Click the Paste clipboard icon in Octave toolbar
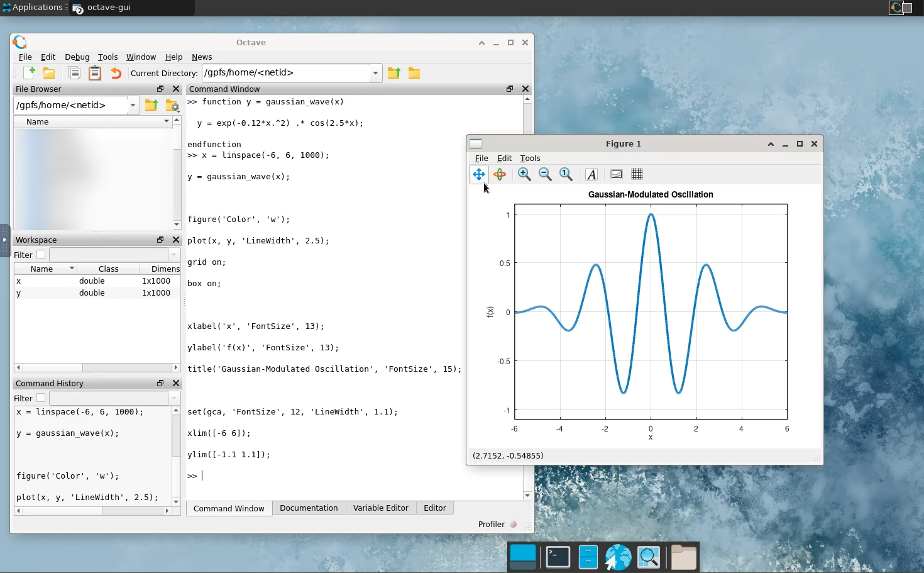This screenshot has width=924, height=573. [95, 73]
